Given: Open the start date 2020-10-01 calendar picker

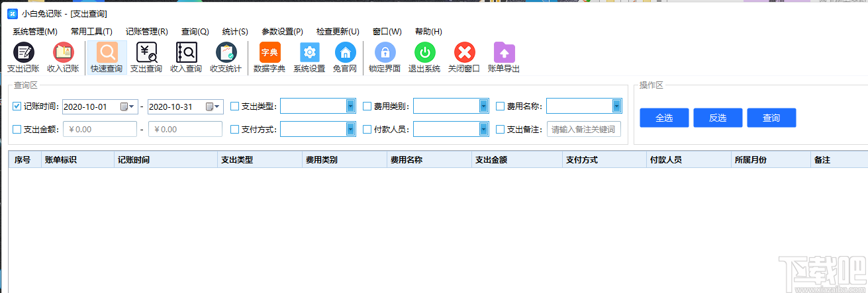Looking at the screenshot, I should point(127,106).
